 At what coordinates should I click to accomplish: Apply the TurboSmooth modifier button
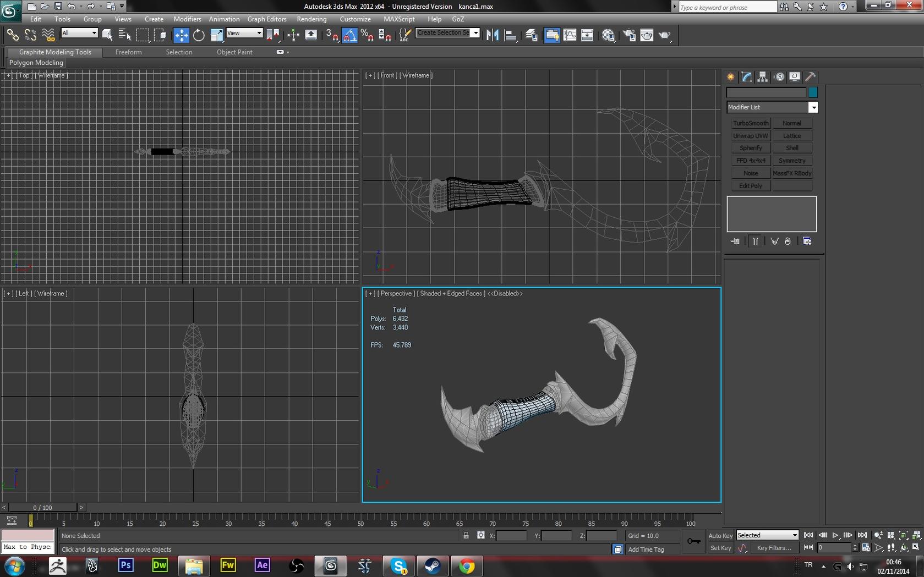(751, 123)
